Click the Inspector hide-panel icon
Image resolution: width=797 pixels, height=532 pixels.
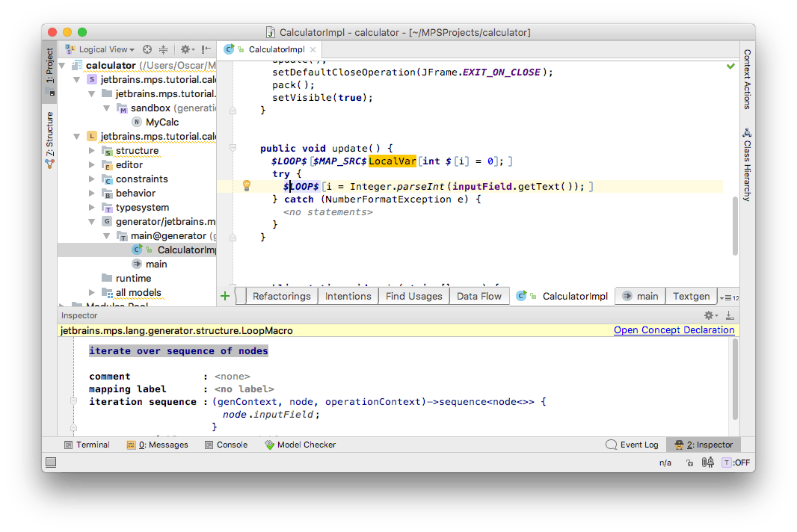coord(730,315)
